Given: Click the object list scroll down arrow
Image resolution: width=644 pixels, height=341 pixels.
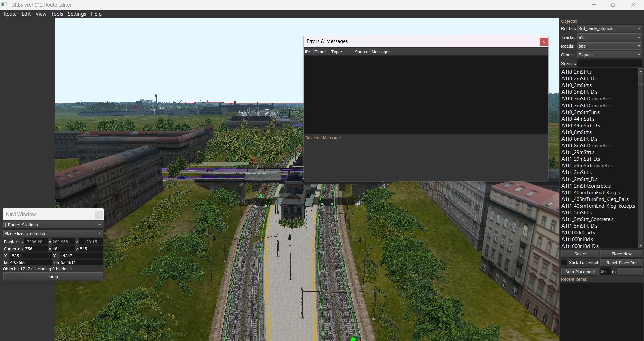Looking at the screenshot, I should click(640, 246).
